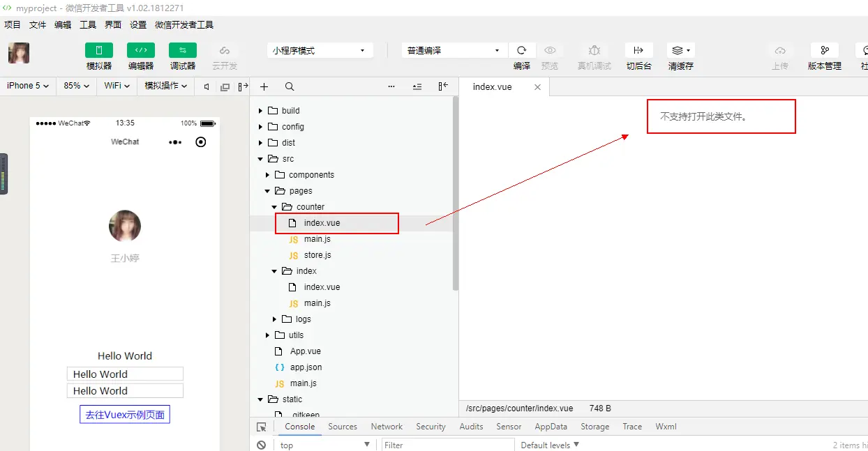Open the 文件 menu

coord(38,24)
